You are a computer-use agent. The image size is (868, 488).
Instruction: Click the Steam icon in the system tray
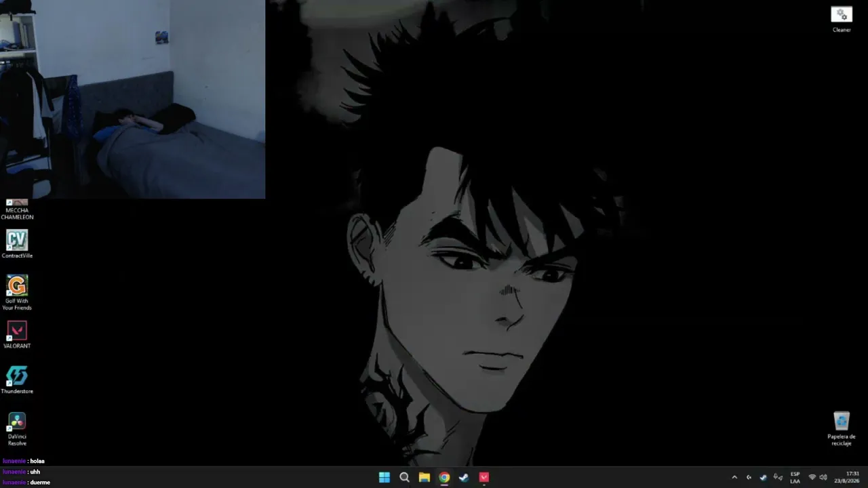(x=764, y=477)
